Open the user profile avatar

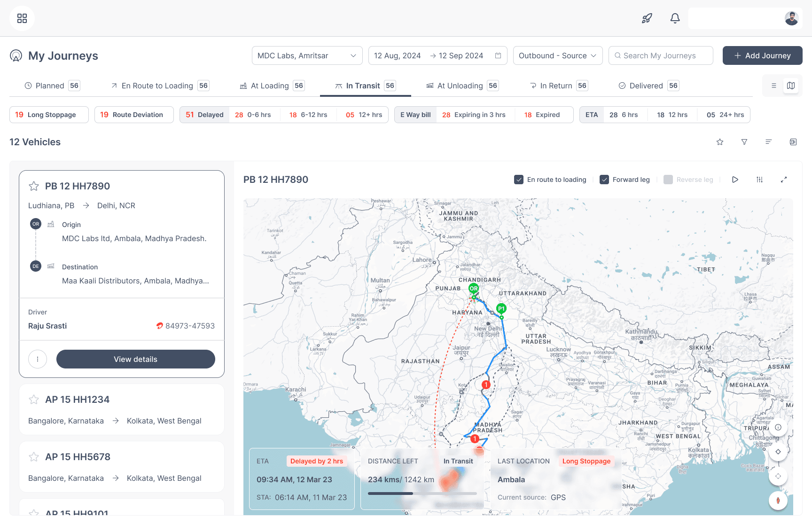[792, 18]
